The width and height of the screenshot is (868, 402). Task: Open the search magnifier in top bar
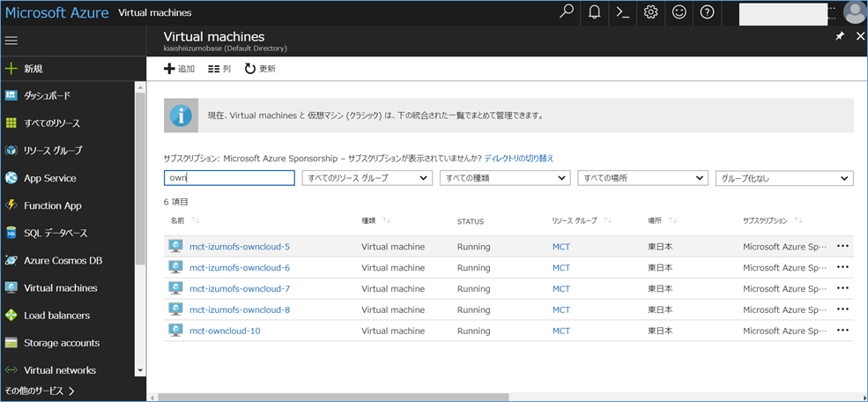pyautogui.click(x=567, y=12)
